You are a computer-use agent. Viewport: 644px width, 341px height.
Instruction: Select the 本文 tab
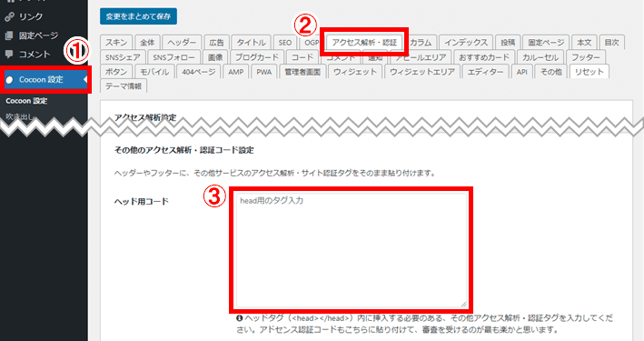tap(584, 43)
